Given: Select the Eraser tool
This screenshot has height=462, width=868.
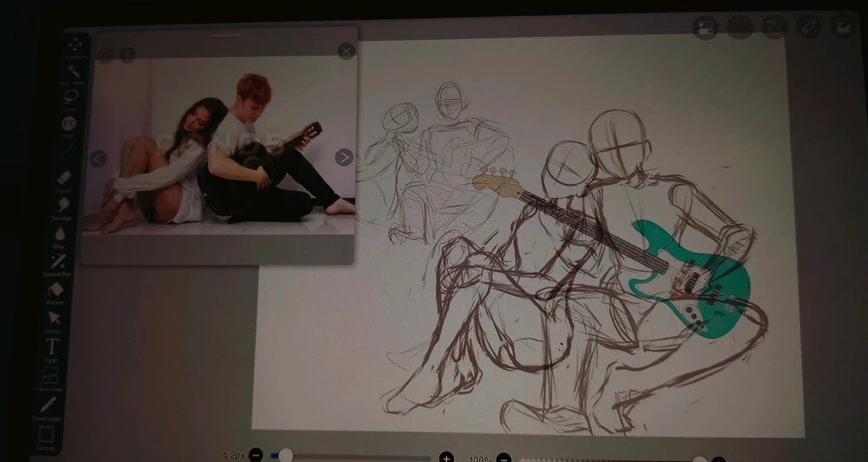Looking at the screenshot, I should (63, 178).
